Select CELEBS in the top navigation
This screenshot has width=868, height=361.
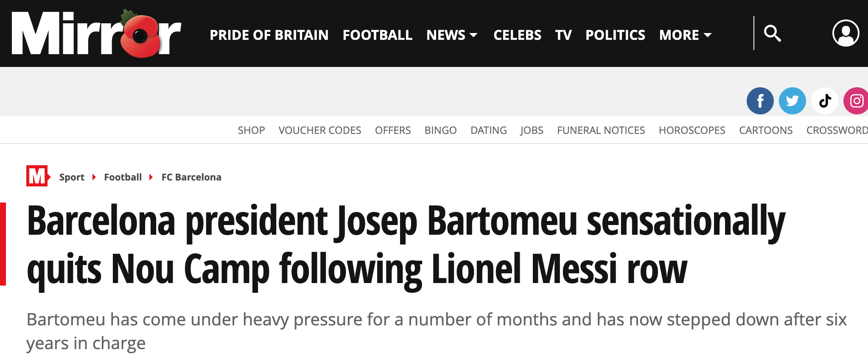[517, 35]
